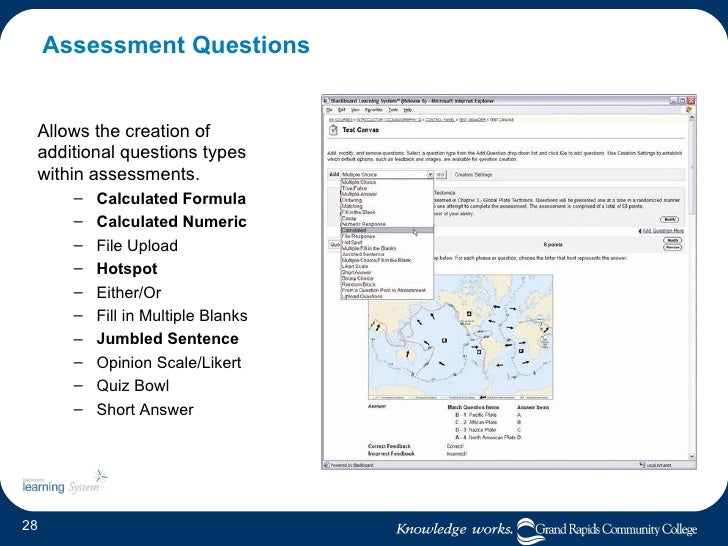Click the Windows flag throbber icon
This screenshot has height=546, width=728.
[689, 110]
